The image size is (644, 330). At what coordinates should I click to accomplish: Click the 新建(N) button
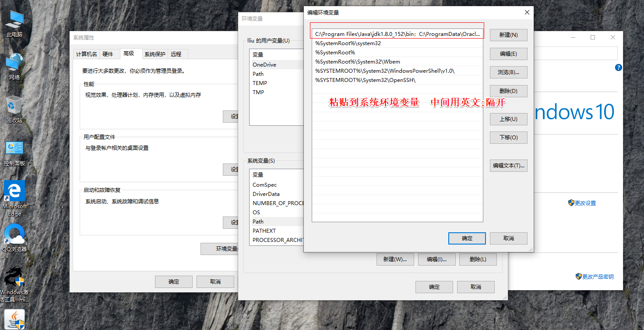[x=508, y=35]
